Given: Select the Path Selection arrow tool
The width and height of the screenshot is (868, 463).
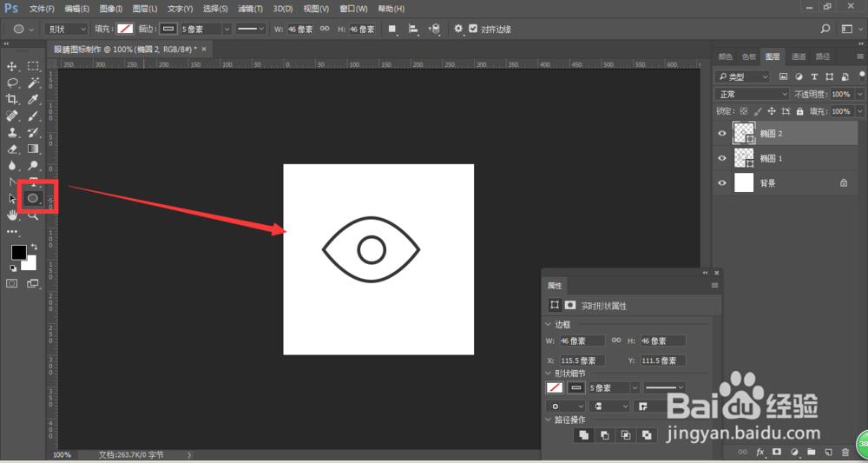Looking at the screenshot, I should pos(11,198).
